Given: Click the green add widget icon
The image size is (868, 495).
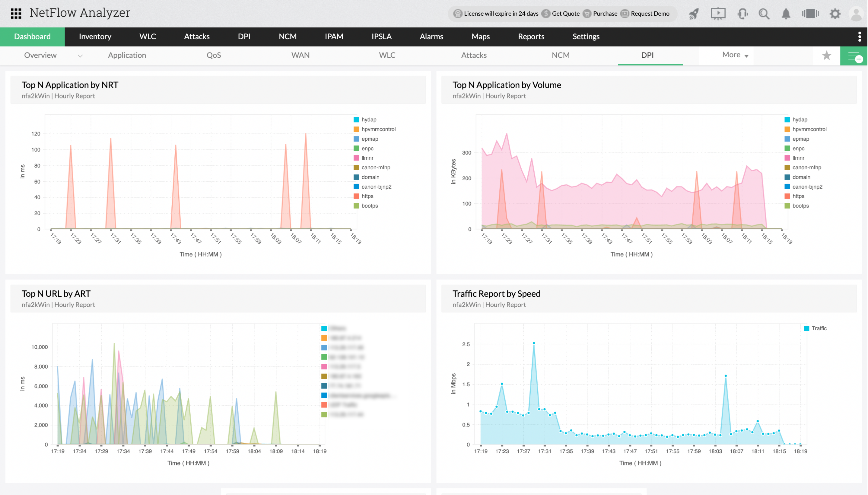Looking at the screenshot, I should (854, 56).
